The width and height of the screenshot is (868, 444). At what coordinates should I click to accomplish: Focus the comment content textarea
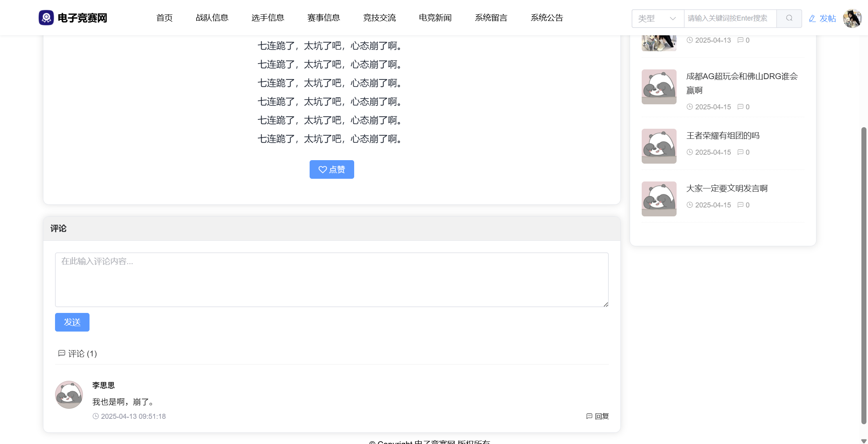tap(332, 280)
